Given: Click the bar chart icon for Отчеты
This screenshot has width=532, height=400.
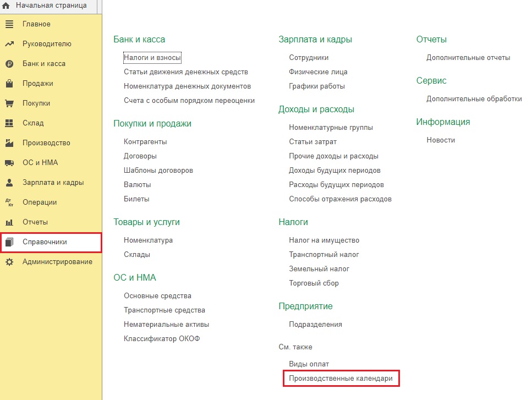Looking at the screenshot, I should pyautogui.click(x=9, y=222).
